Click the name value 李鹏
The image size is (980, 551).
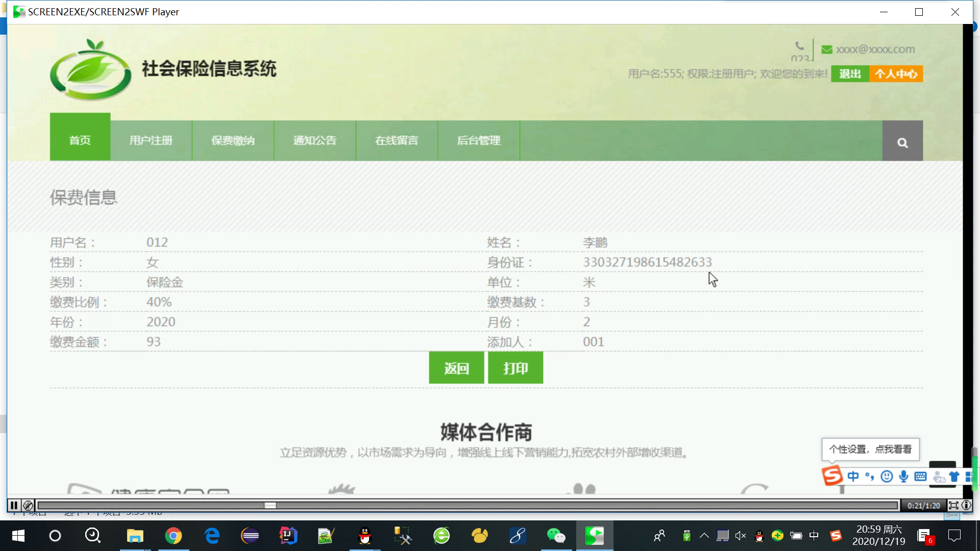pyautogui.click(x=595, y=243)
